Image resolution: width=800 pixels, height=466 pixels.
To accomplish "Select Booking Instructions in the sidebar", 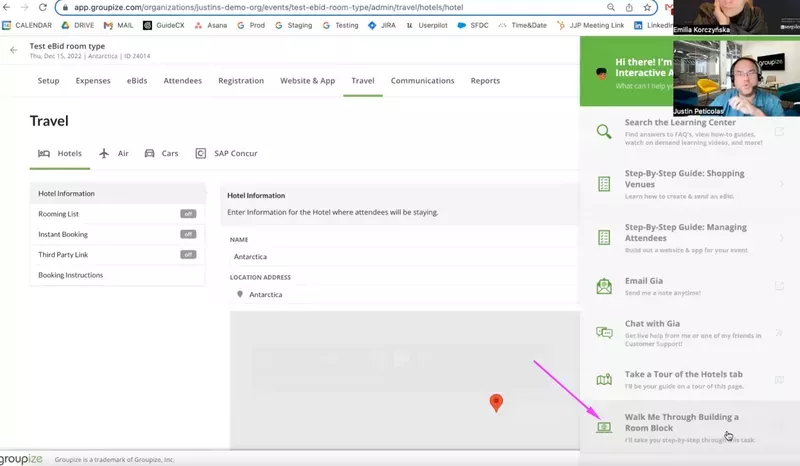I will [70, 275].
